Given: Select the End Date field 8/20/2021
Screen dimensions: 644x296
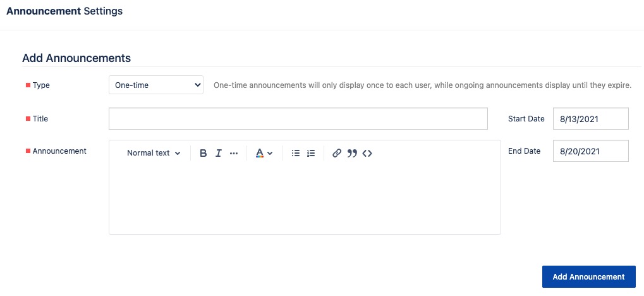Looking at the screenshot, I should (x=591, y=151).
